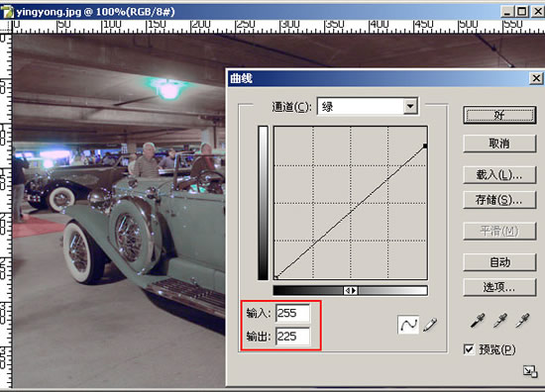Viewport: 545px width, 392px height.
Task: Click the ruler origin corner box
Action: tap(6, 27)
